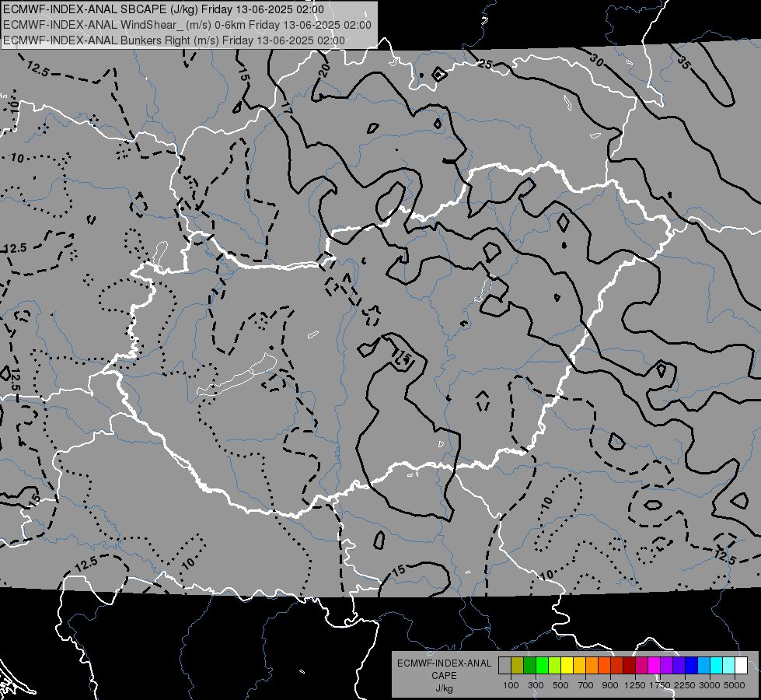Pick the pure yellow legend swatch
Screen dimensions: 761x700
point(567,665)
